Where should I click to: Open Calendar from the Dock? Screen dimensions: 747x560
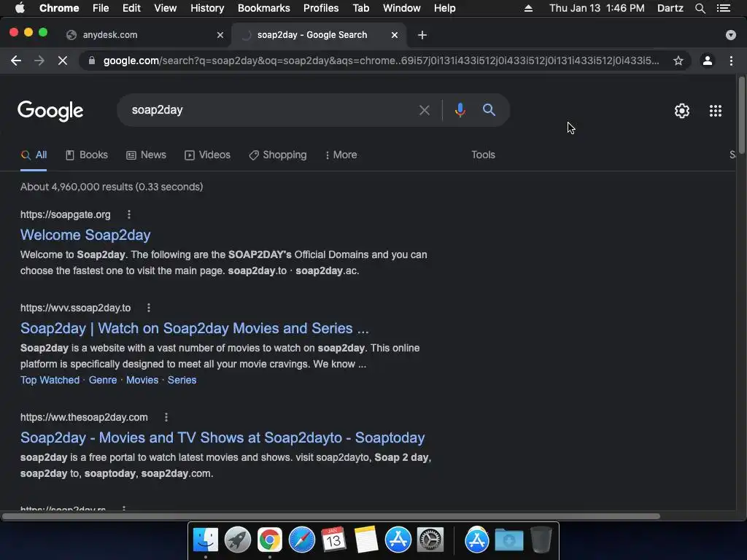click(333, 540)
